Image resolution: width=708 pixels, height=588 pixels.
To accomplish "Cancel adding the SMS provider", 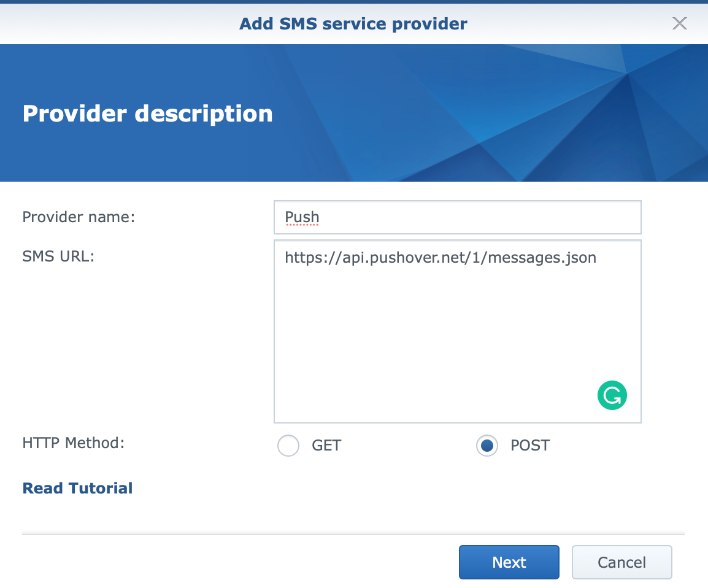I will (621, 562).
